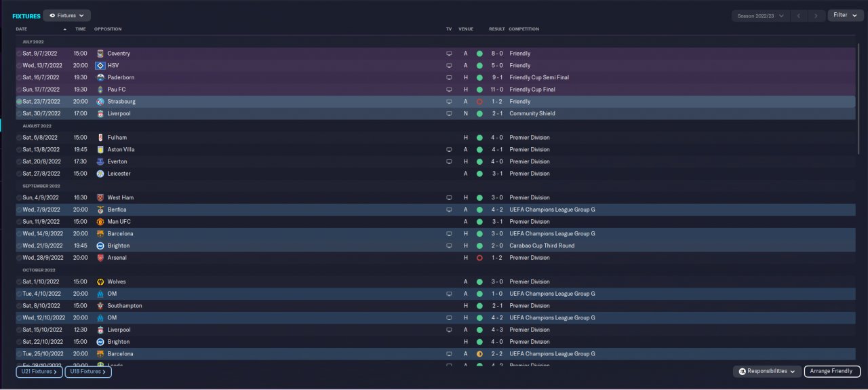Click the red loss indicator for the Strasbourg match

(479, 102)
